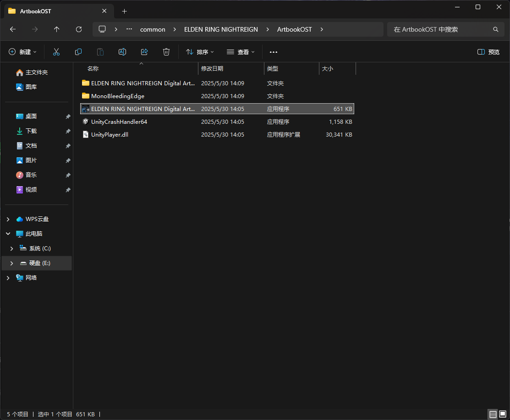The height and width of the screenshot is (420, 510).
Task: Open the 新建 dropdown menu
Action: pyautogui.click(x=22, y=52)
